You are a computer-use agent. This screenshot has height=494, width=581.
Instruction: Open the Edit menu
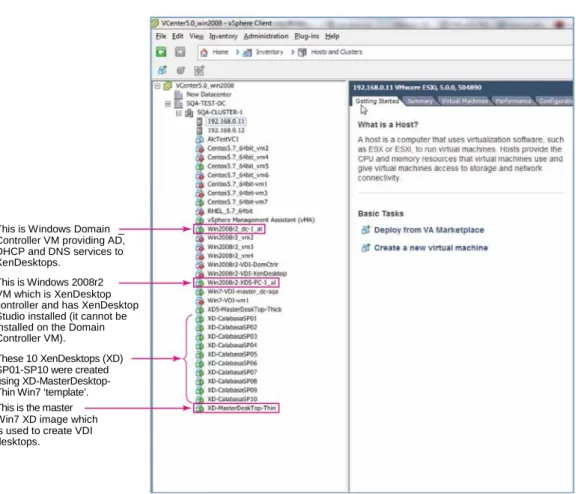pos(177,36)
